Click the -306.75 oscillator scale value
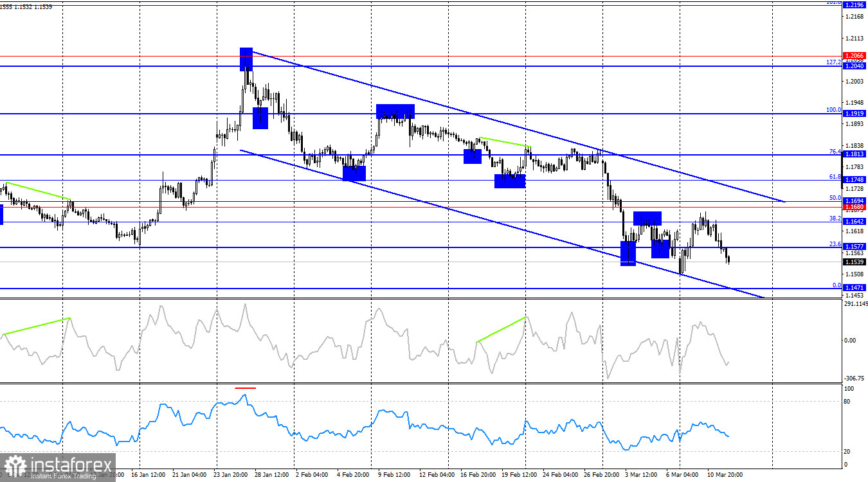This screenshot has width=868, height=482. (854, 378)
